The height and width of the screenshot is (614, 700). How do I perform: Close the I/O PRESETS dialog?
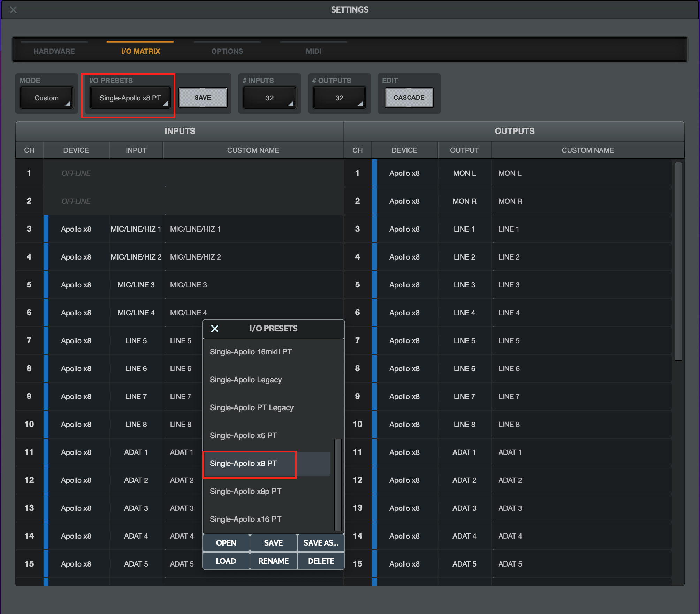point(215,328)
